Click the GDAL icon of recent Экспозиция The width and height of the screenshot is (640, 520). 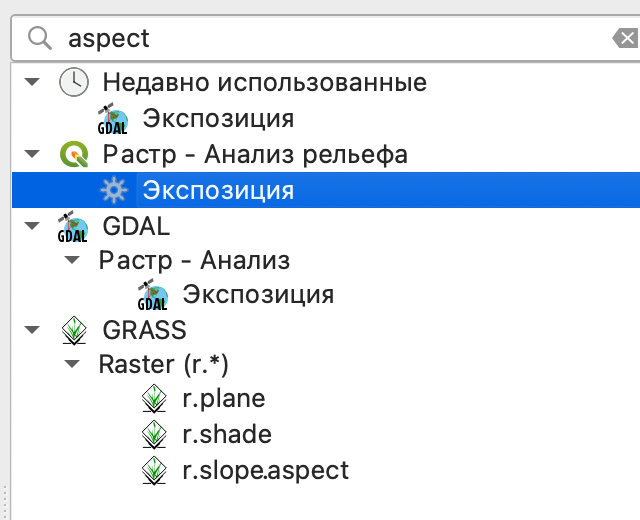(113, 118)
